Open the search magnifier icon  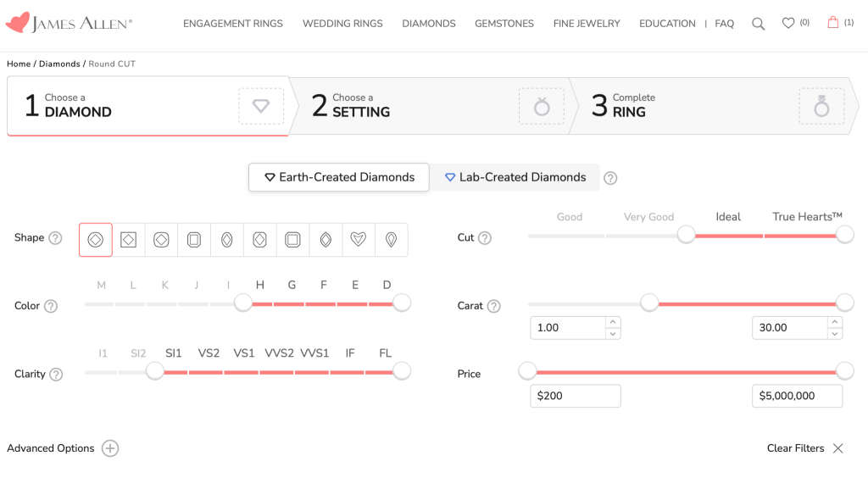click(759, 24)
